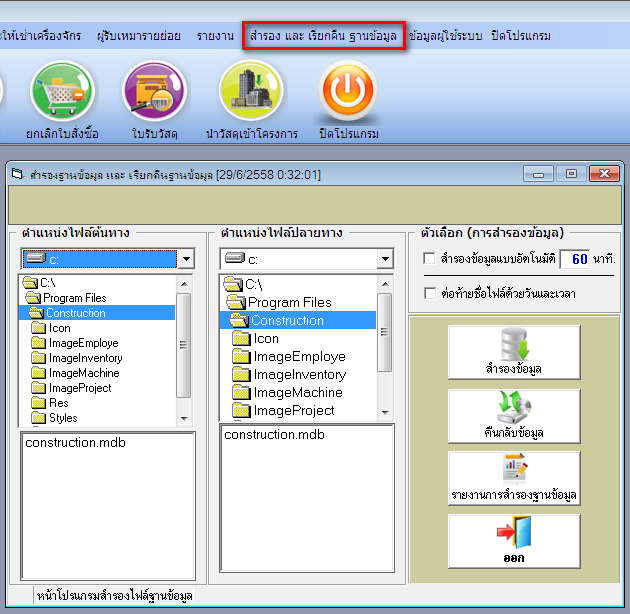Open the backup report (รายงานการสำรองฐานข้อมูล) button
The width and height of the screenshot is (630, 614).
coord(514,478)
